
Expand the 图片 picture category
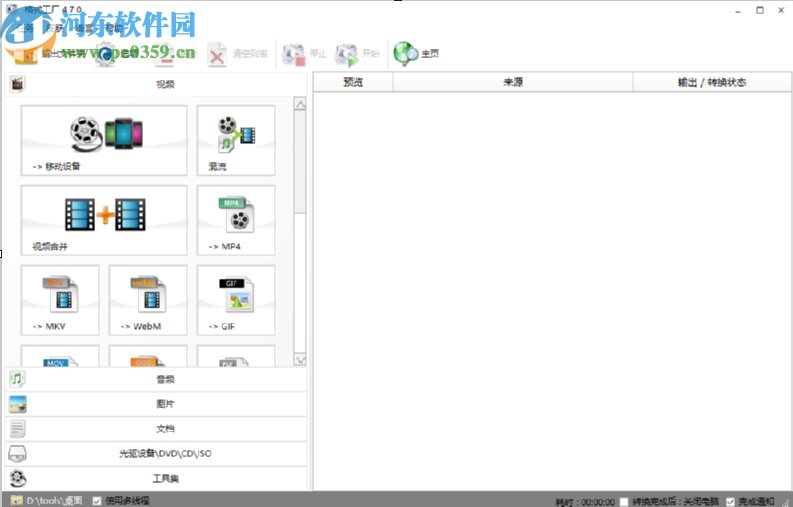(156, 404)
